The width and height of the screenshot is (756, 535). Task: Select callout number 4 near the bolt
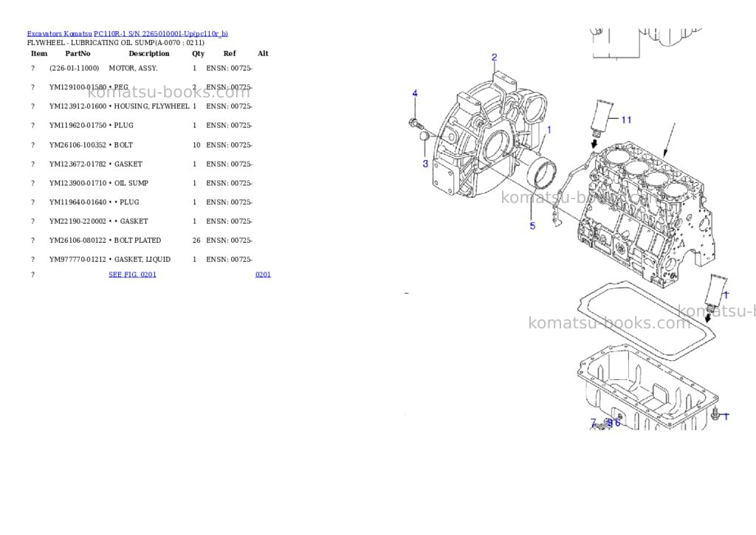click(x=415, y=94)
